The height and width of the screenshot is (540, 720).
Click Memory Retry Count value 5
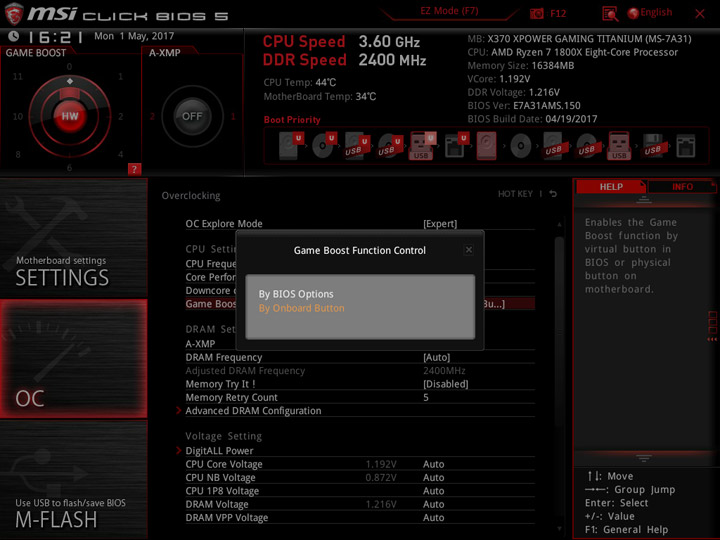point(426,397)
